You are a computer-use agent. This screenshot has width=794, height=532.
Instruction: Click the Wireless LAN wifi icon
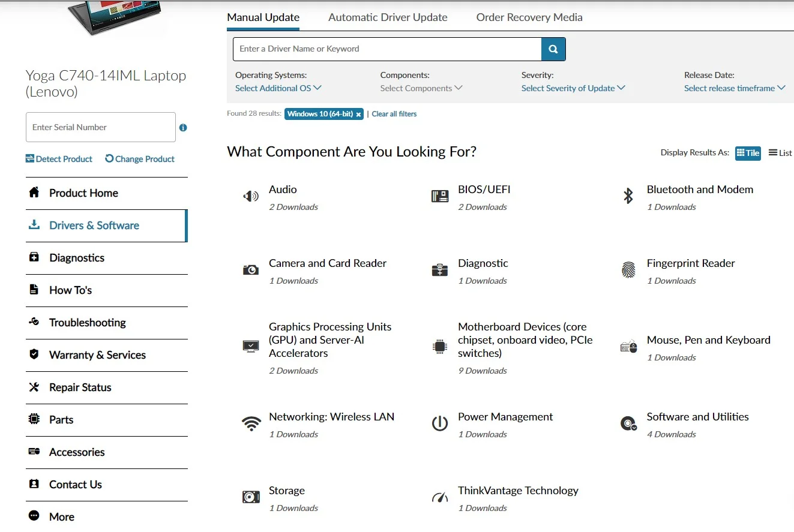pyautogui.click(x=251, y=423)
